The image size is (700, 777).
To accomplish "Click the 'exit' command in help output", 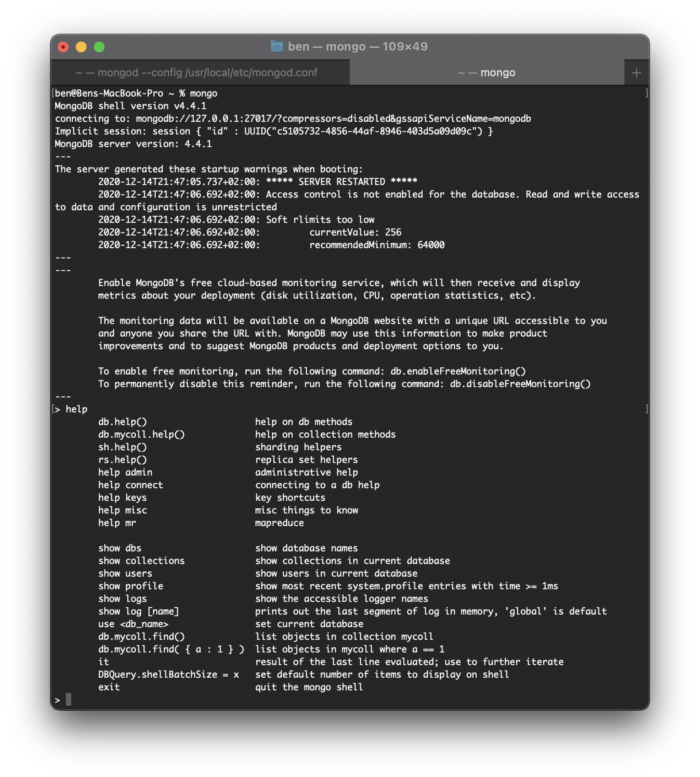I will coord(109,687).
